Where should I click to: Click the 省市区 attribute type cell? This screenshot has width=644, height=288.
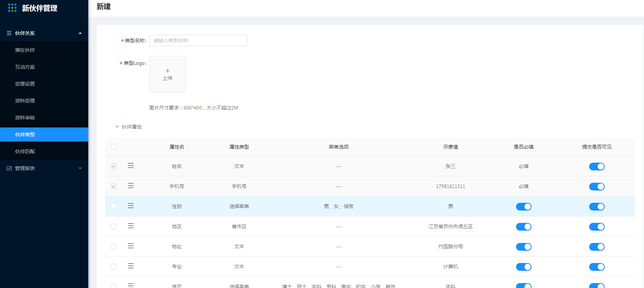pyautogui.click(x=239, y=226)
